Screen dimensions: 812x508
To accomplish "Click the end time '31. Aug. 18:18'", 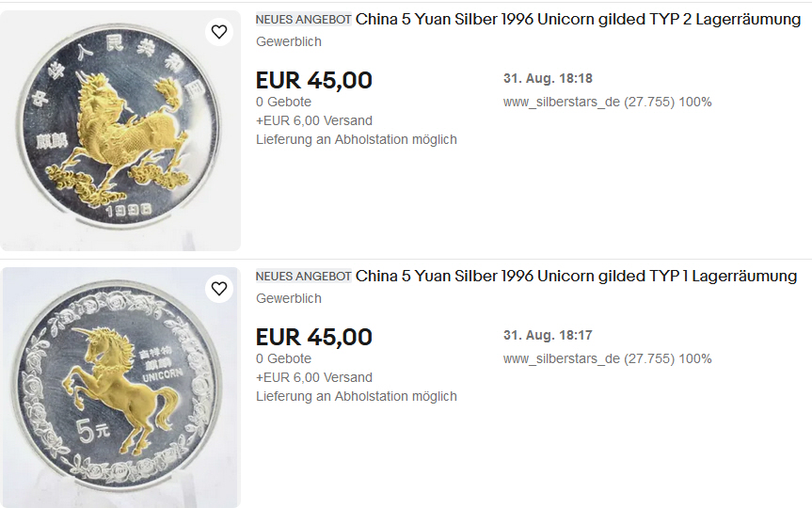I will (x=548, y=79).
